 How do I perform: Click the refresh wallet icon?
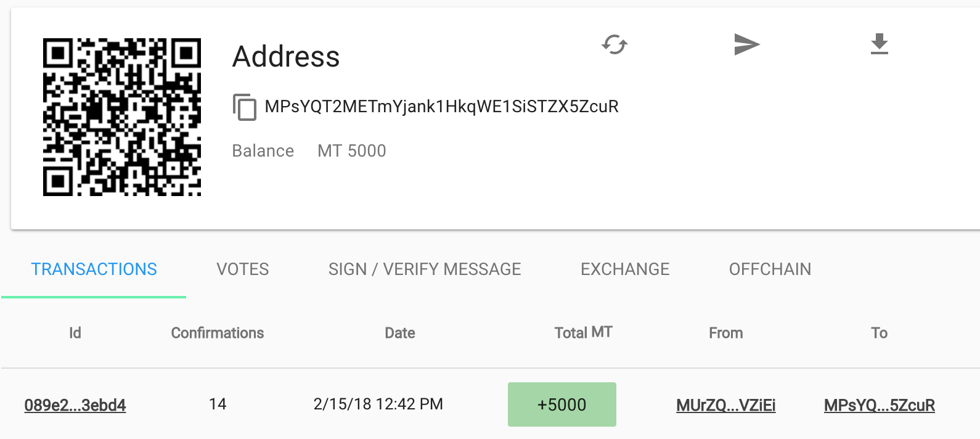point(615,44)
